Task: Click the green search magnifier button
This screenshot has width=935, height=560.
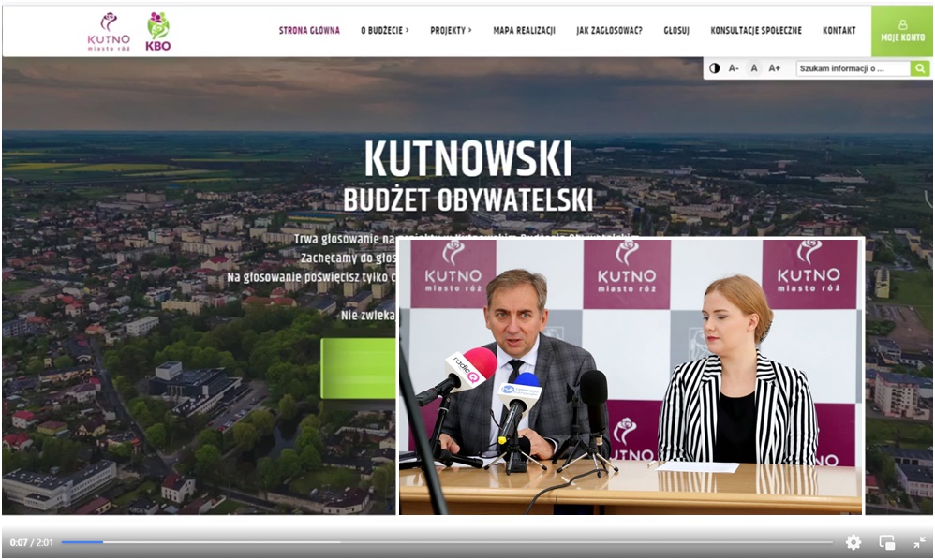Action: (x=920, y=68)
